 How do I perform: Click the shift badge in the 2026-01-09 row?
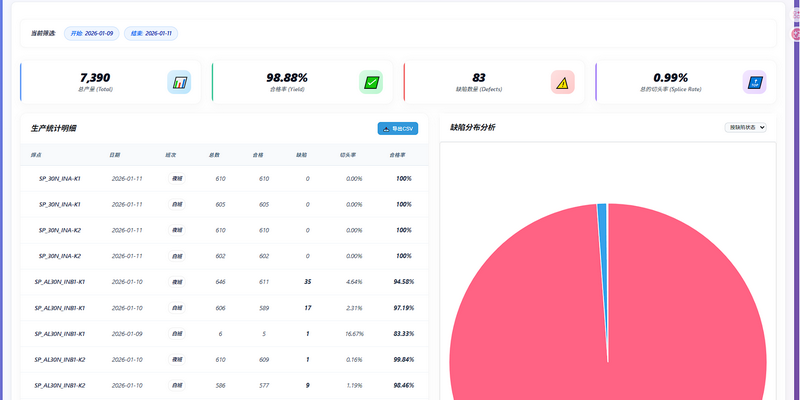click(177, 334)
